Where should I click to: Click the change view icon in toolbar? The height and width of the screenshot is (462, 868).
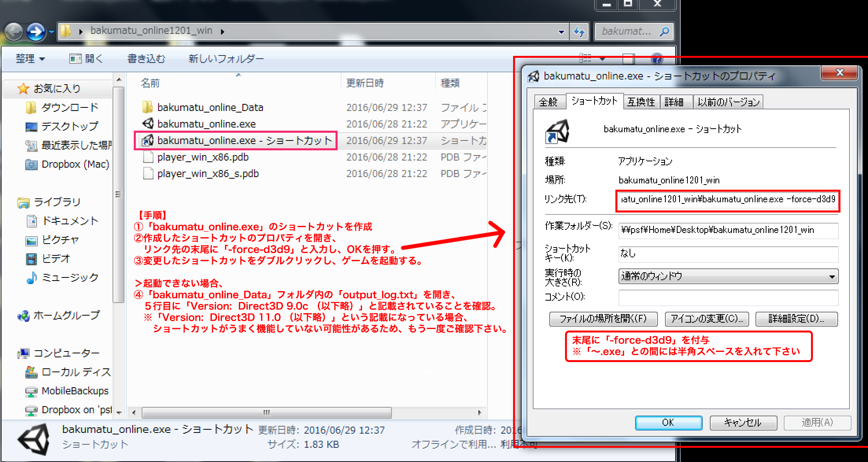pos(585,59)
